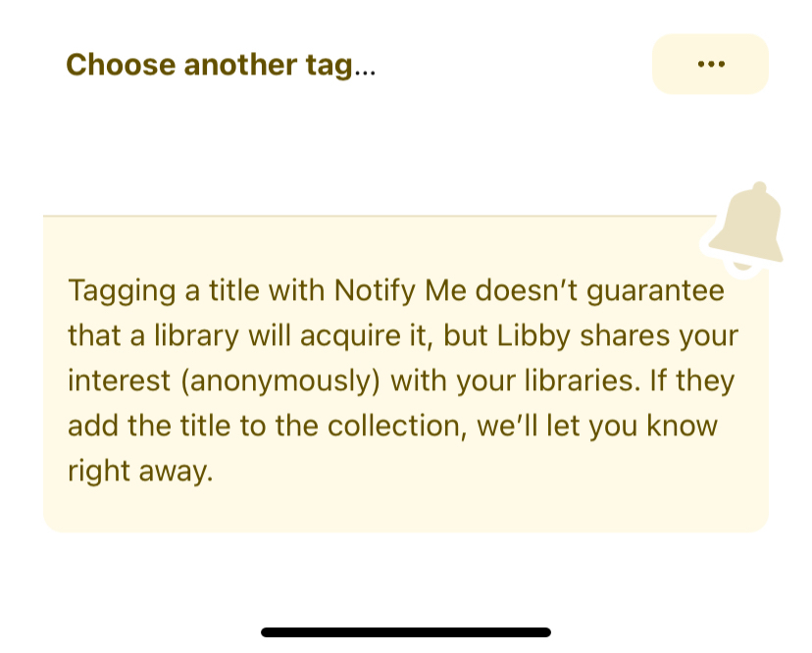Click the trailing ellipsis after "tag"
Image resolution: width=812 pixels, height=653 pixels.
[364, 67]
